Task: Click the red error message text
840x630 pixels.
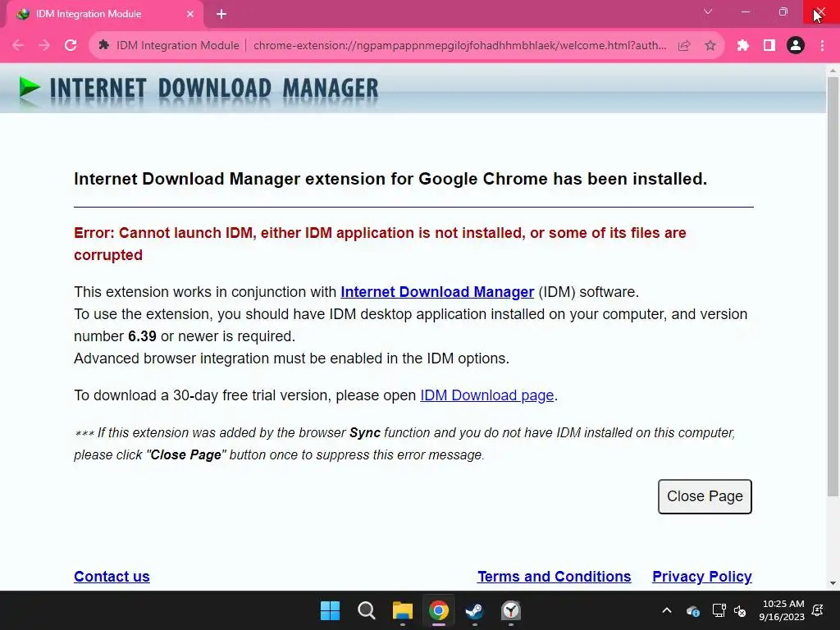Action: (x=380, y=244)
